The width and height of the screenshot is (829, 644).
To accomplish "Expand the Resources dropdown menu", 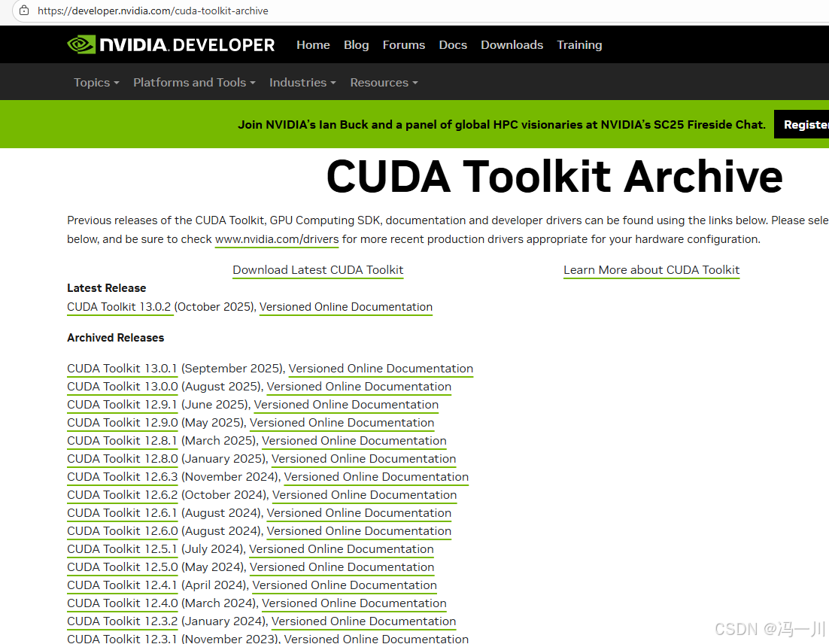I will (x=384, y=82).
